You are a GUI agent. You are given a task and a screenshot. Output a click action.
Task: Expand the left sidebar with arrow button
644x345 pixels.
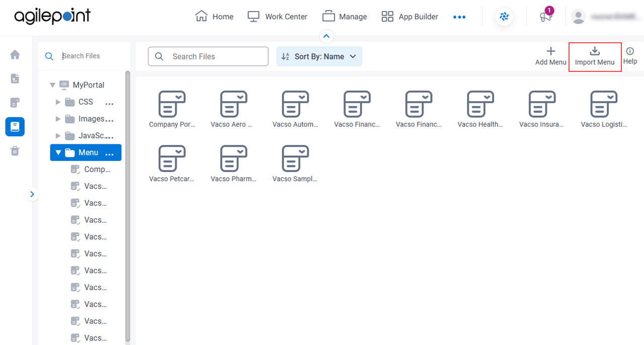[32, 194]
